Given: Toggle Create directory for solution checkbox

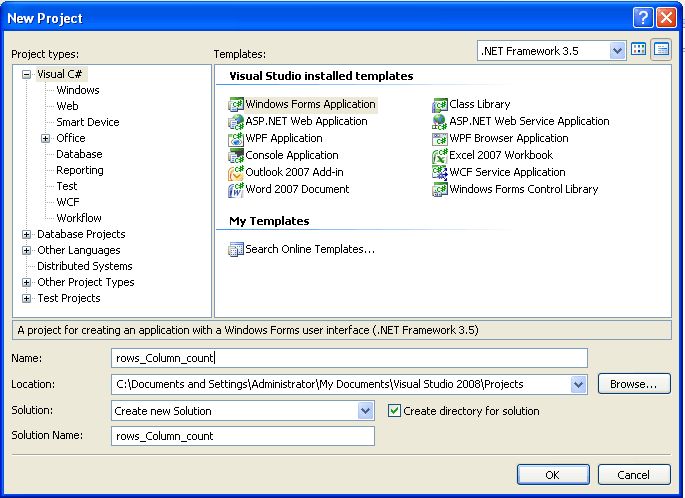Looking at the screenshot, I should (x=394, y=411).
